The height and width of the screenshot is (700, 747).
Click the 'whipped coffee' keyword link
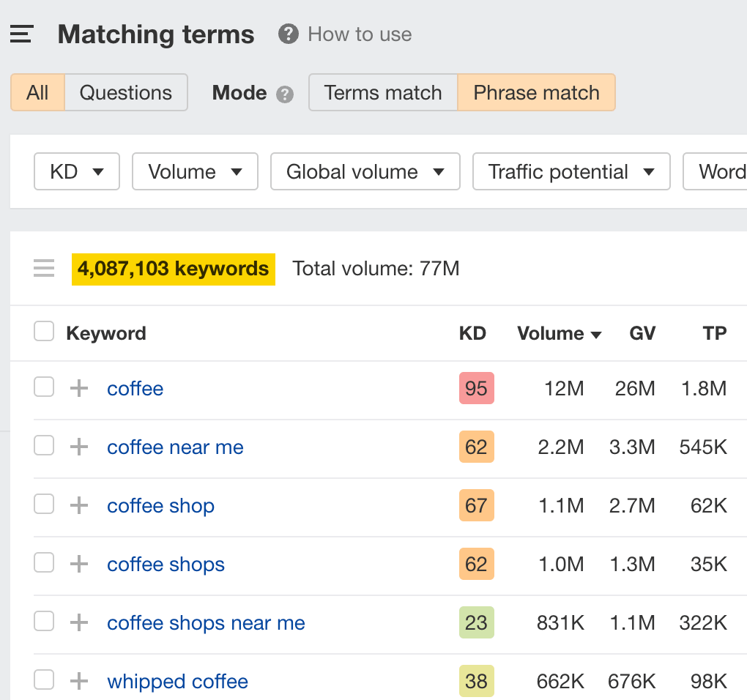[177, 681]
